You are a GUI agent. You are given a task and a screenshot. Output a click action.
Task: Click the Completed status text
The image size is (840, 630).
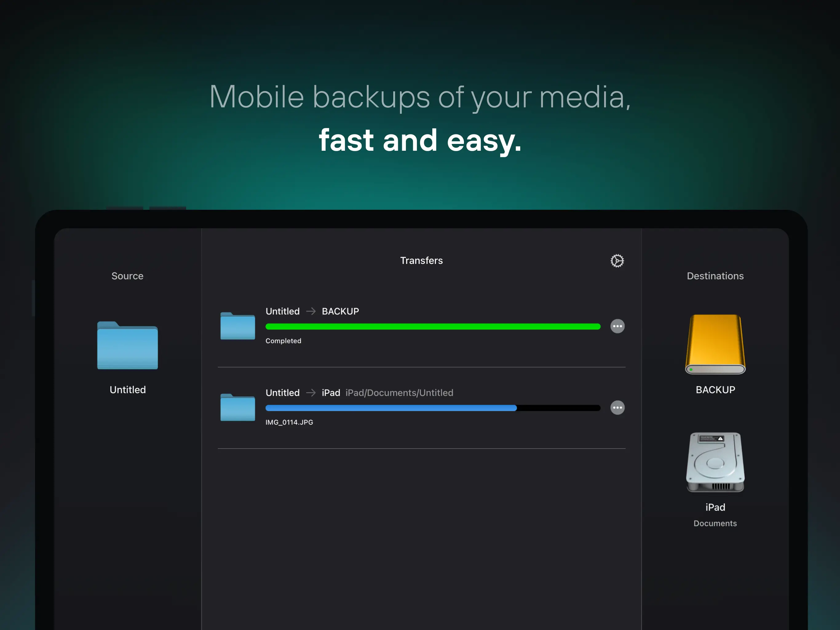pyautogui.click(x=283, y=341)
